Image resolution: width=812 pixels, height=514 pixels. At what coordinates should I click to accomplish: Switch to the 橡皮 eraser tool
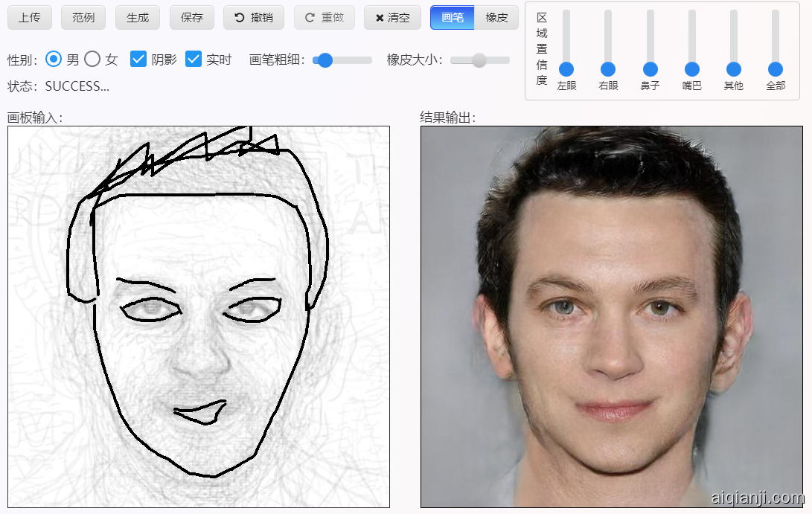coord(496,18)
